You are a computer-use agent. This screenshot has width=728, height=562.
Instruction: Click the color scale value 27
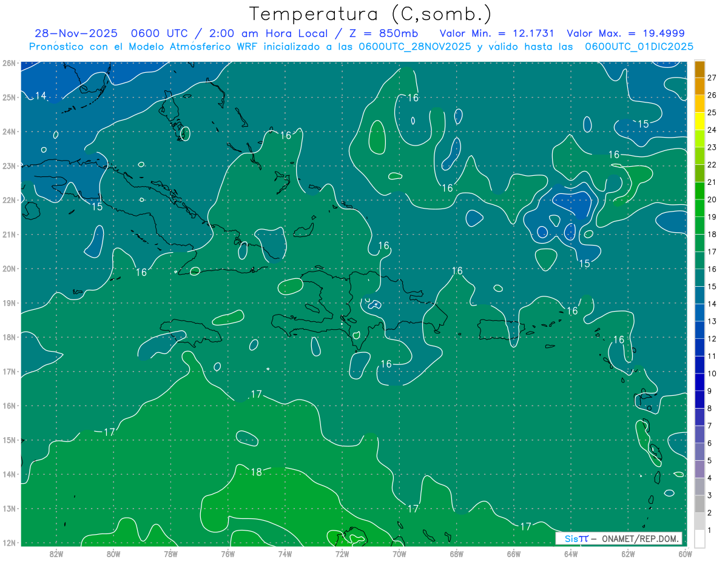point(712,78)
